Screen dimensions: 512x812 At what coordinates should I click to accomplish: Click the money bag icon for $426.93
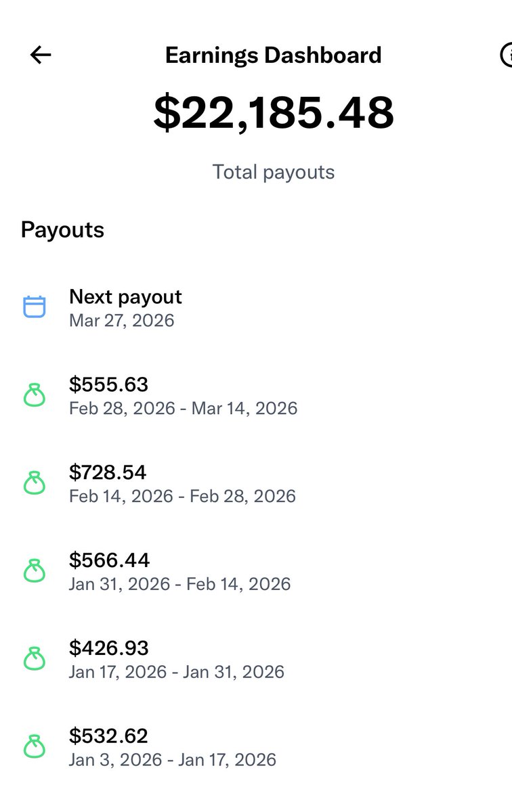point(35,659)
